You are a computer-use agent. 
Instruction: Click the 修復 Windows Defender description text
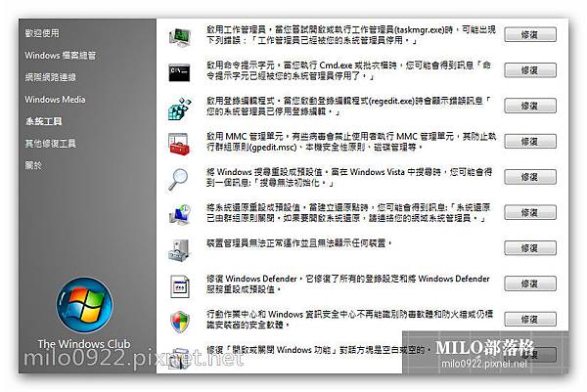tap(348, 283)
